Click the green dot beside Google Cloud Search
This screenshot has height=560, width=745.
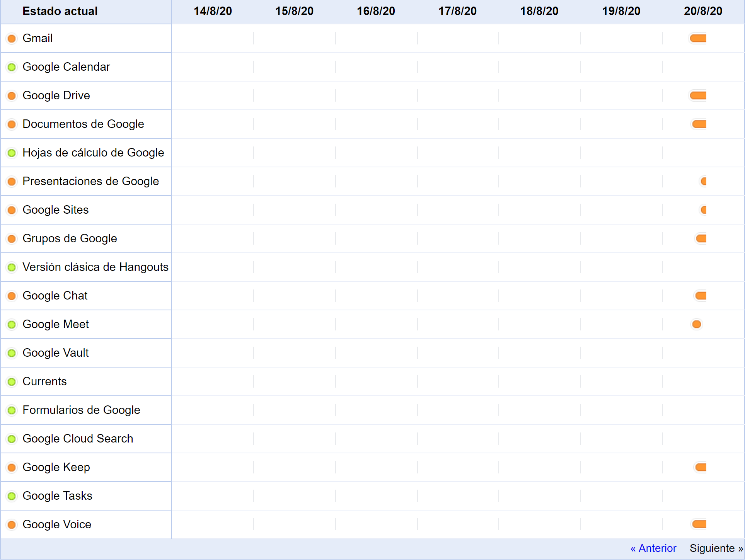[12, 439]
